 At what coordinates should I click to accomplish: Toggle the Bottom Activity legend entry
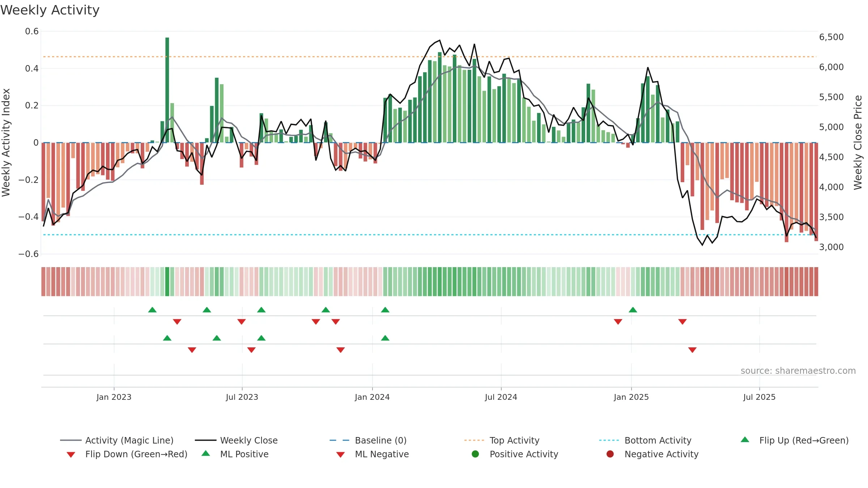(645, 440)
